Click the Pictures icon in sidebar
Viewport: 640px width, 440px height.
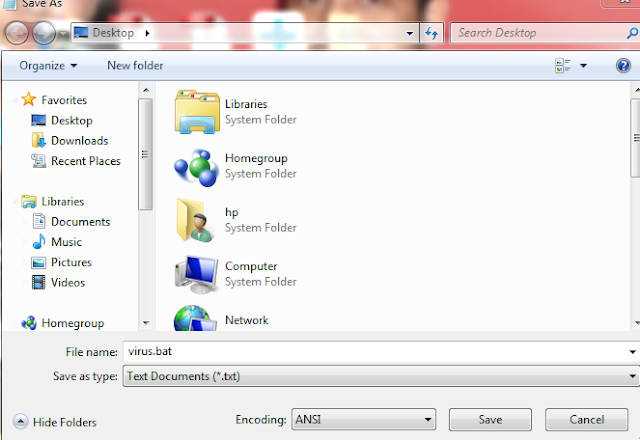click(39, 262)
